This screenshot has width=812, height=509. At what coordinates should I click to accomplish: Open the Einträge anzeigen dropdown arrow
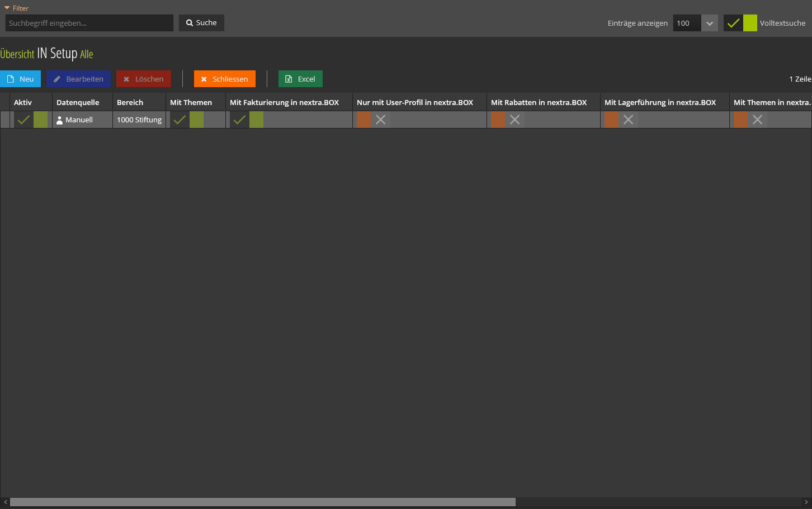(x=709, y=23)
